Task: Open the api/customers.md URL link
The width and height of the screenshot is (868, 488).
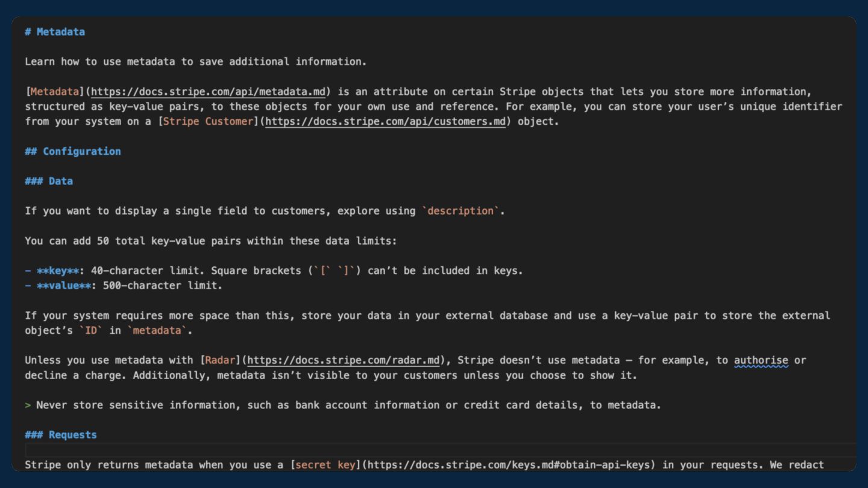Action: [x=385, y=121]
